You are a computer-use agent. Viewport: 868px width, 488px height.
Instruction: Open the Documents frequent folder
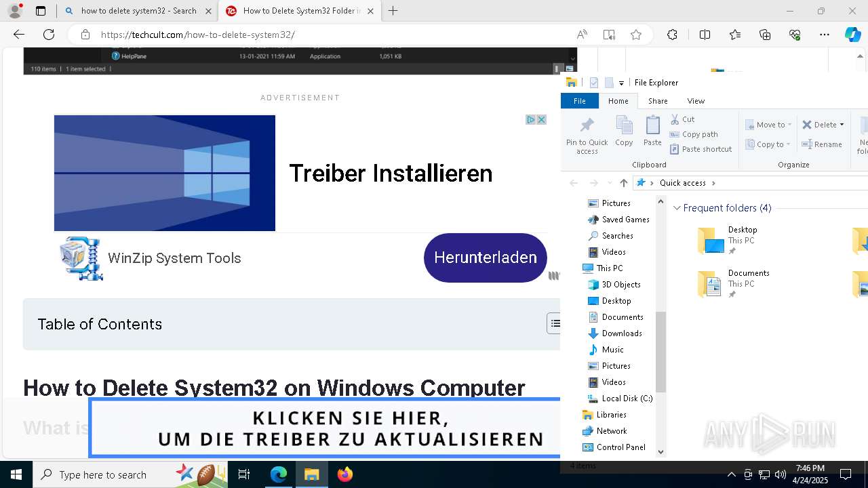pyautogui.click(x=734, y=283)
